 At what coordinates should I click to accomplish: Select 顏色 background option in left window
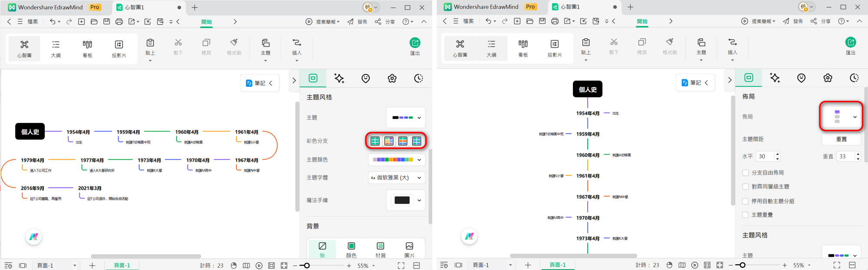[x=352, y=250]
